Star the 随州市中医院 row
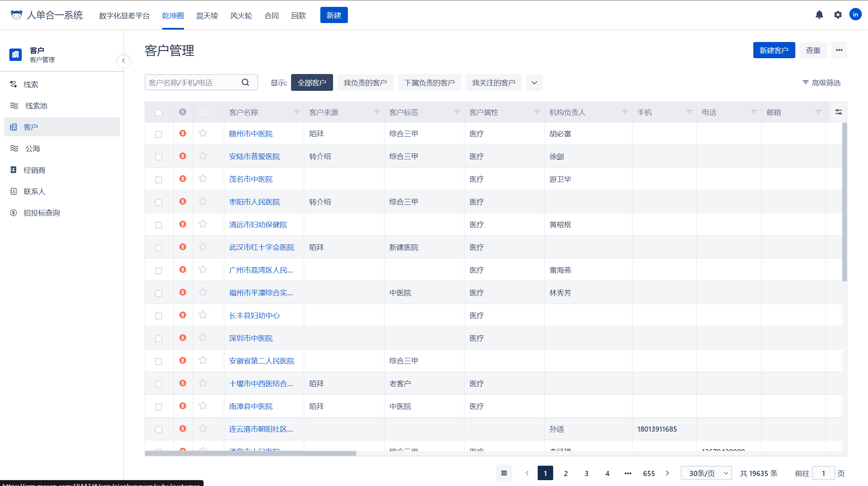Image resolution: width=868 pixels, height=486 pixels. point(203,133)
